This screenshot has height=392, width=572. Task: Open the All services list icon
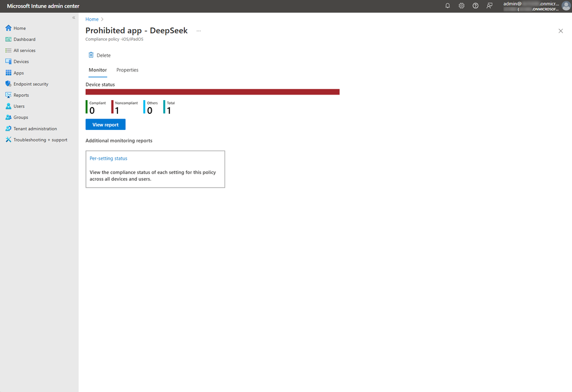click(9, 50)
